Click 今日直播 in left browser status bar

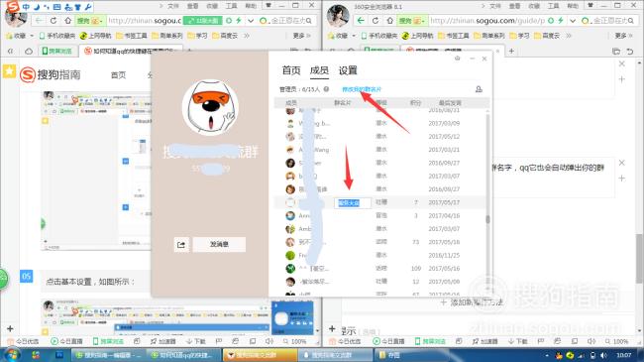(x=66, y=341)
